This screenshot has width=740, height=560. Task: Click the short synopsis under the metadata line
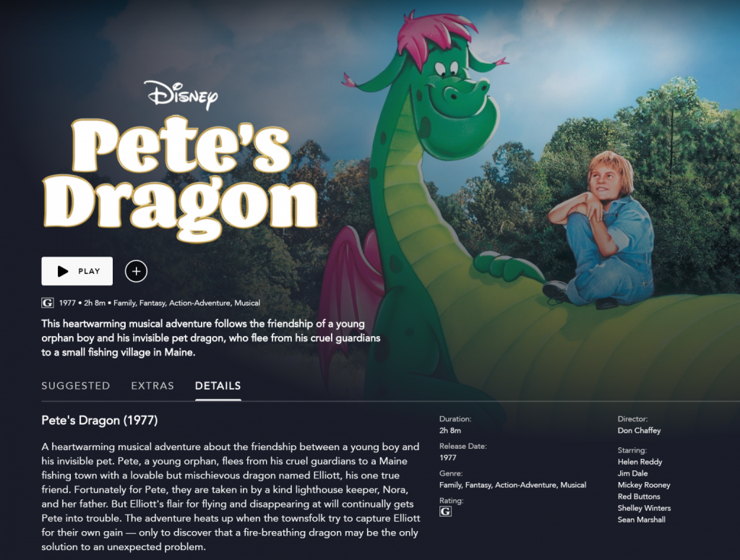point(211,337)
